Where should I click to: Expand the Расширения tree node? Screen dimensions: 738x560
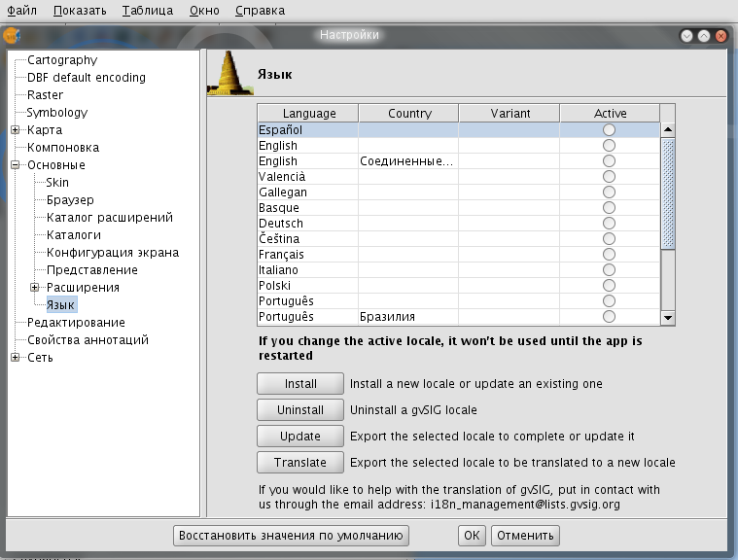click(x=34, y=287)
